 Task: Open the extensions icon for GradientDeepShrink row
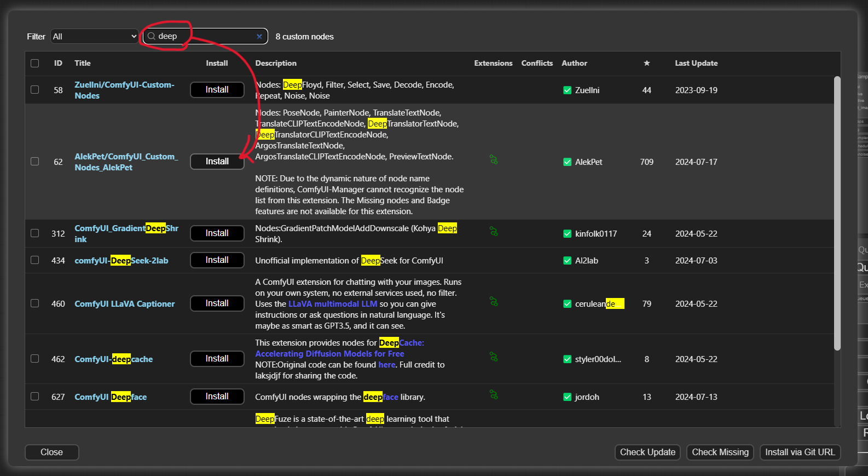494,232
